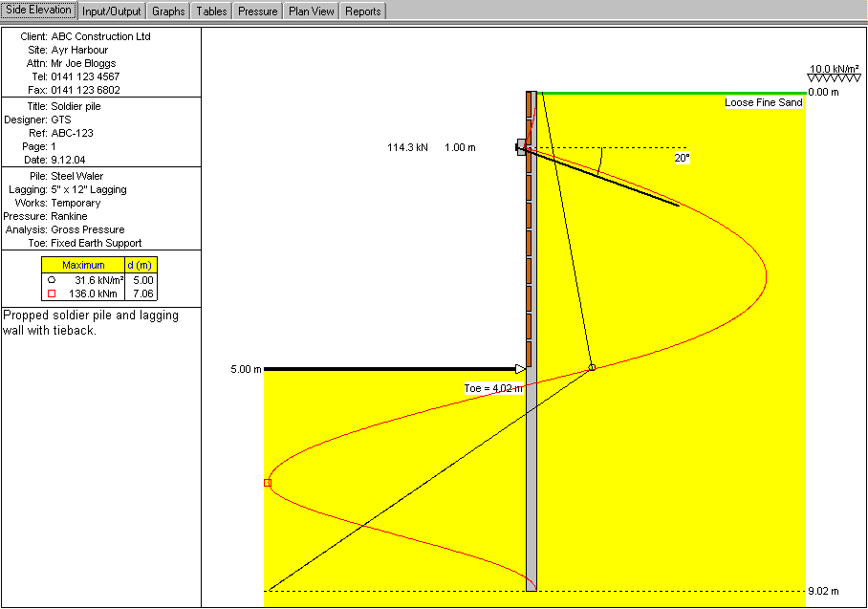This screenshot has height=609, width=868.
Task: Select the 20° tieback angle label
Action: (682, 158)
